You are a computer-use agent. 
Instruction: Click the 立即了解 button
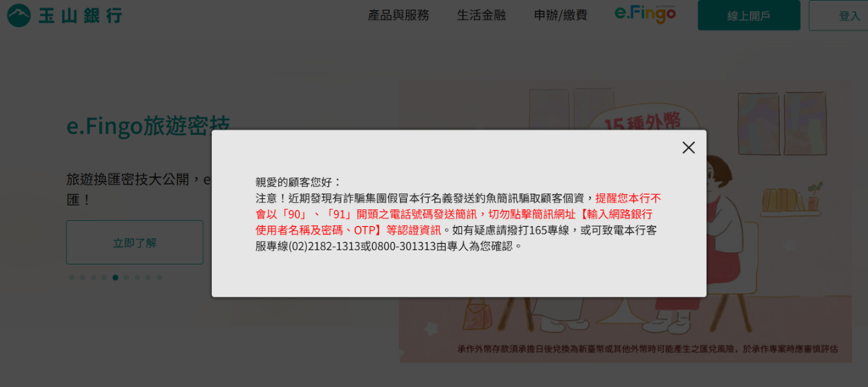135,243
